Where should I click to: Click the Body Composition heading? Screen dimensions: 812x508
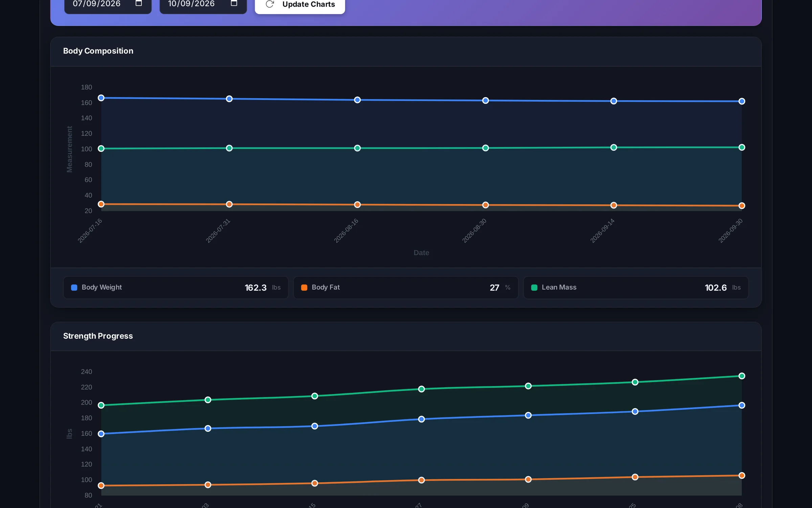coord(98,51)
